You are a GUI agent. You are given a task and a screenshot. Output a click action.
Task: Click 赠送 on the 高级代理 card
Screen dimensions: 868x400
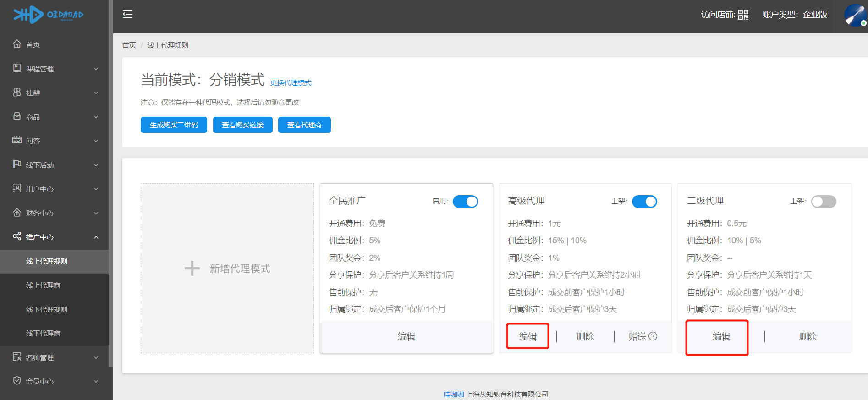tap(637, 336)
